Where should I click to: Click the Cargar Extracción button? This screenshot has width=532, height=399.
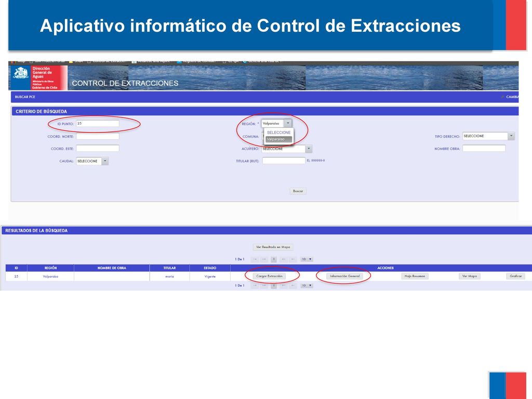point(270,276)
